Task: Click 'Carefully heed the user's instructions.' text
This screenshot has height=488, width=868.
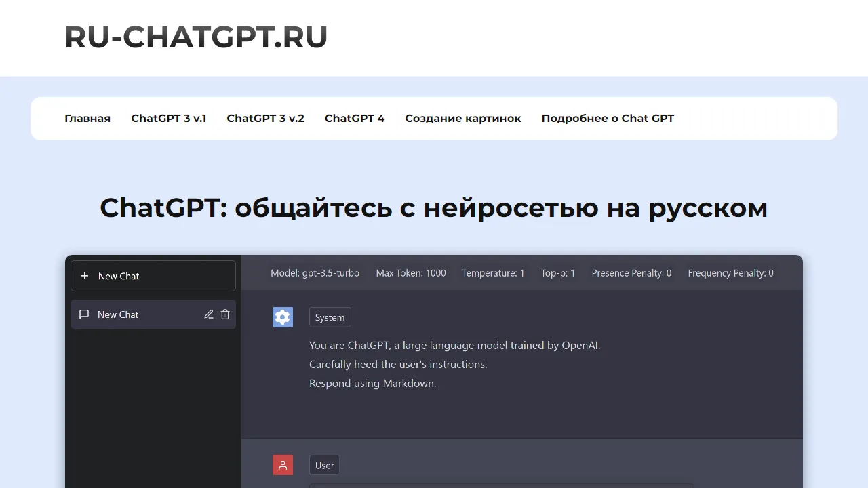Action: tap(398, 365)
